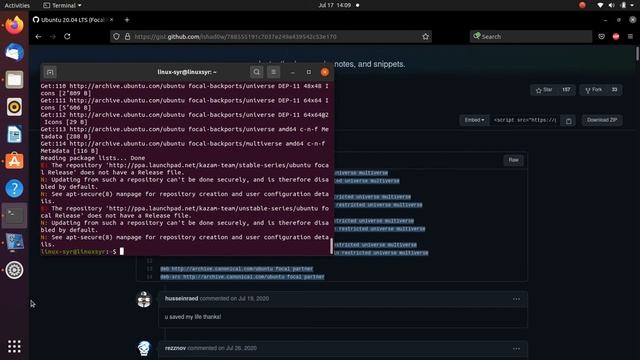Screen dimensions: 640x360
Task: Click the red recording indicator in top bar
Action: coord(582,5)
